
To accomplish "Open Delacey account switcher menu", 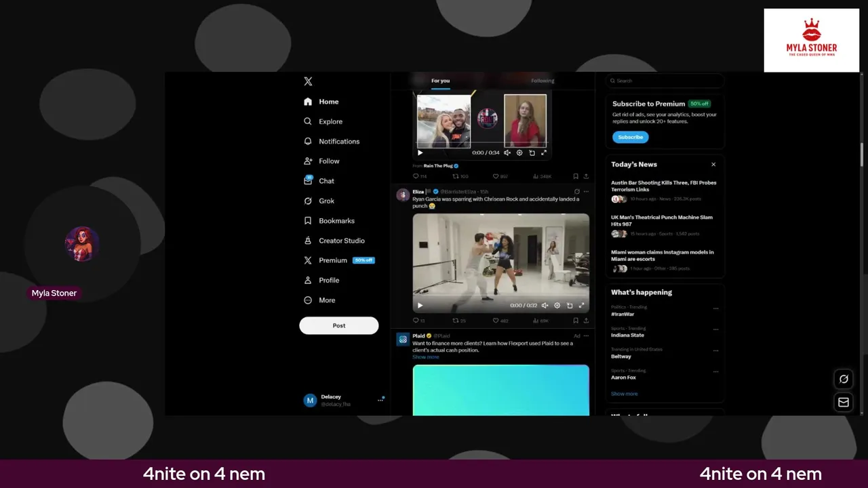I will pyautogui.click(x=344, y=401).
